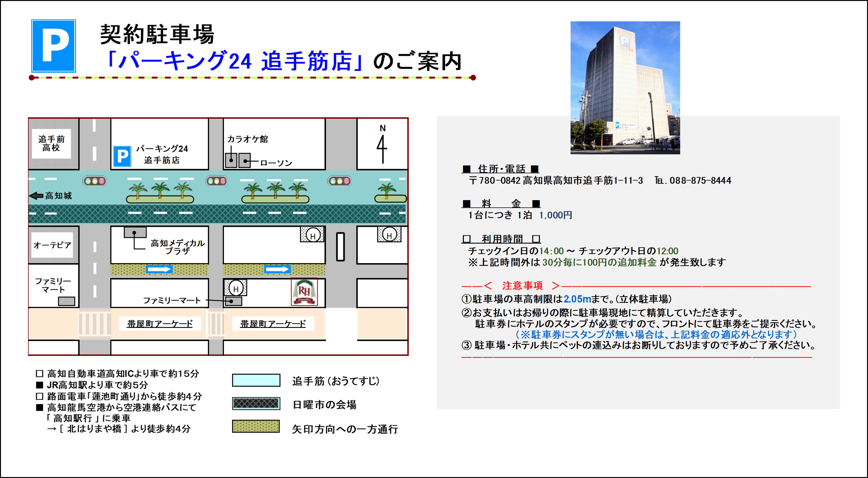Click the right 帯屋町アーケード label

pyautogui.click(x=273, y=324)
